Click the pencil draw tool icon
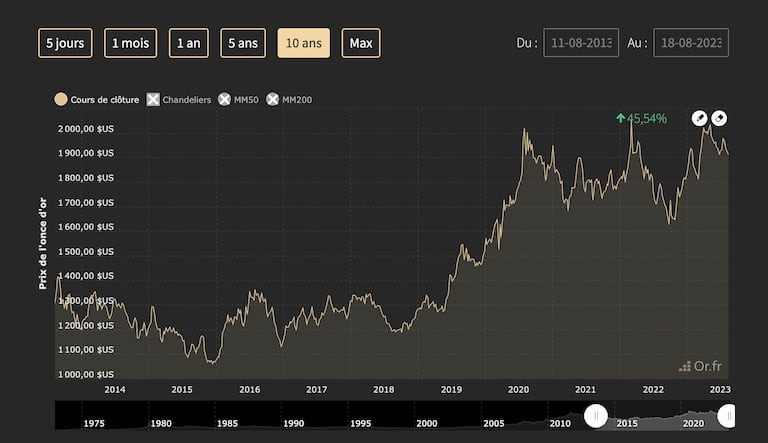768x443 pixels. point(700,118)
